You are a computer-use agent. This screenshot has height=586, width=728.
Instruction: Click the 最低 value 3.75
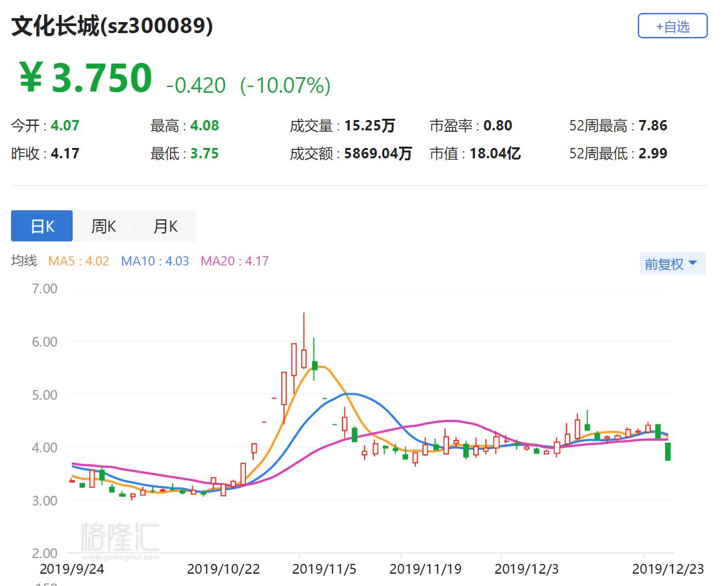205,153
